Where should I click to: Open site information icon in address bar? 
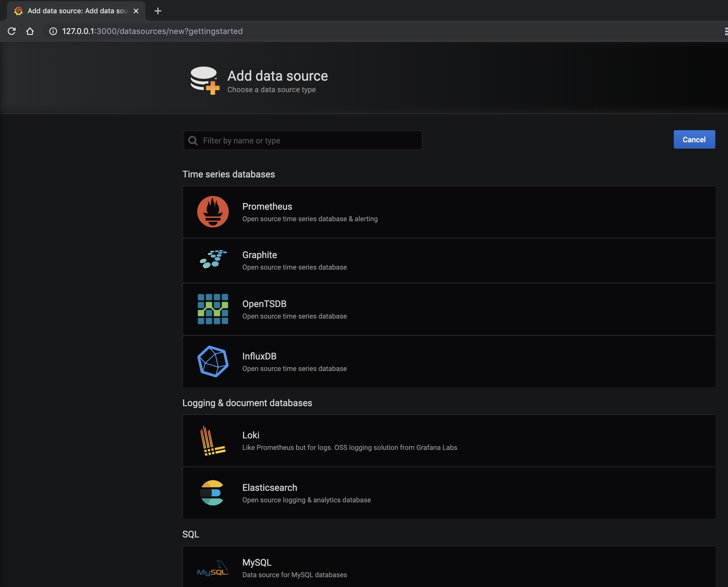(x=53, y=31)
